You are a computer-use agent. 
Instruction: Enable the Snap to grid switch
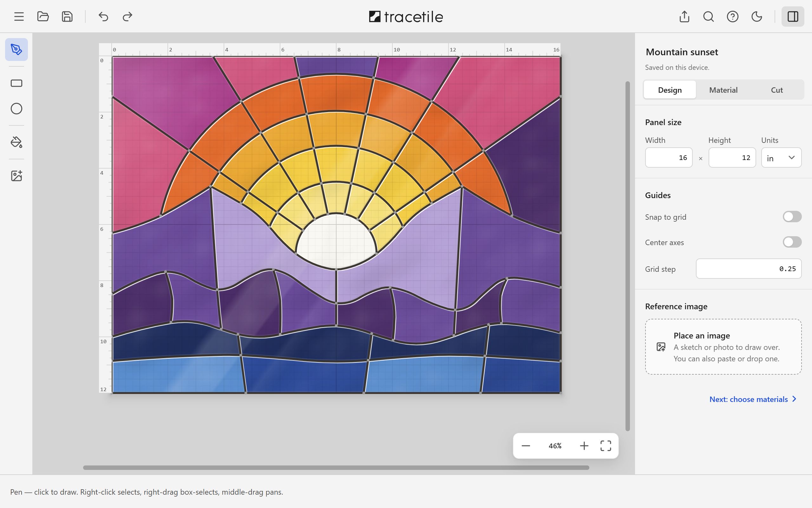pos(792,217)
